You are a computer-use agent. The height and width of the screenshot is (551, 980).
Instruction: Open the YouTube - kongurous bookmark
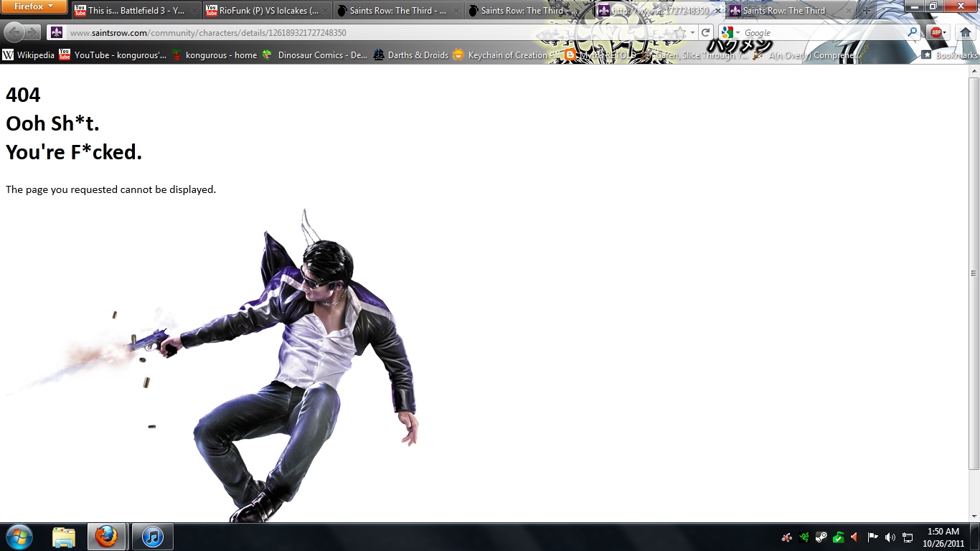coord(113,55)
